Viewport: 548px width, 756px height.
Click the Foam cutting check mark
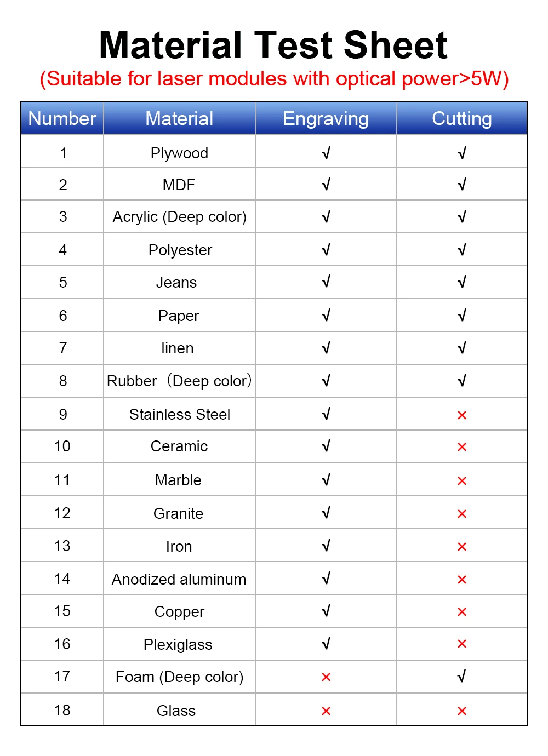coord(462,677)
